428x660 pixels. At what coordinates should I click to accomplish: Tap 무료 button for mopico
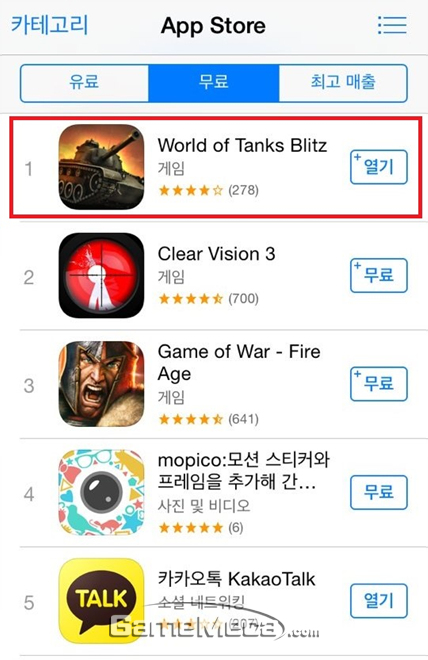click(x=379, y=492)
